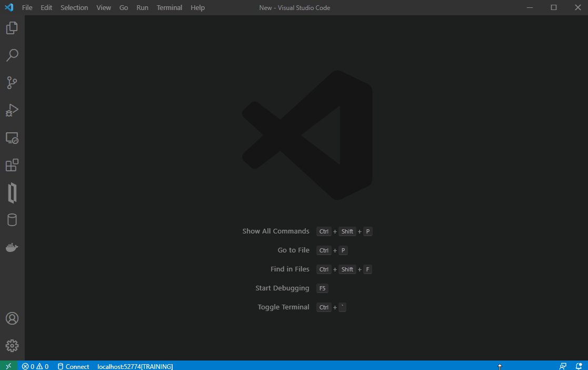Click Connect in the status bar
This screenshot has width=588, height=370.
[73, 366]
